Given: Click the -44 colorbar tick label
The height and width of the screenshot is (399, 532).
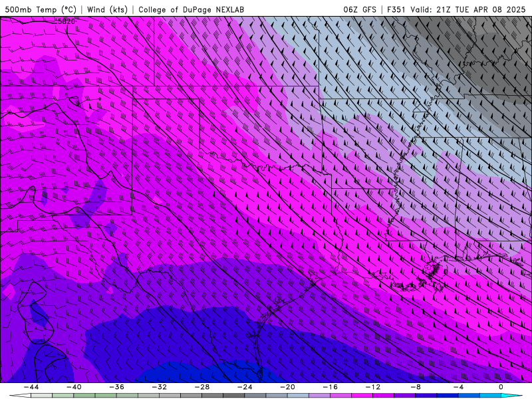Looking at the screenshot, I should click(31, 387).
